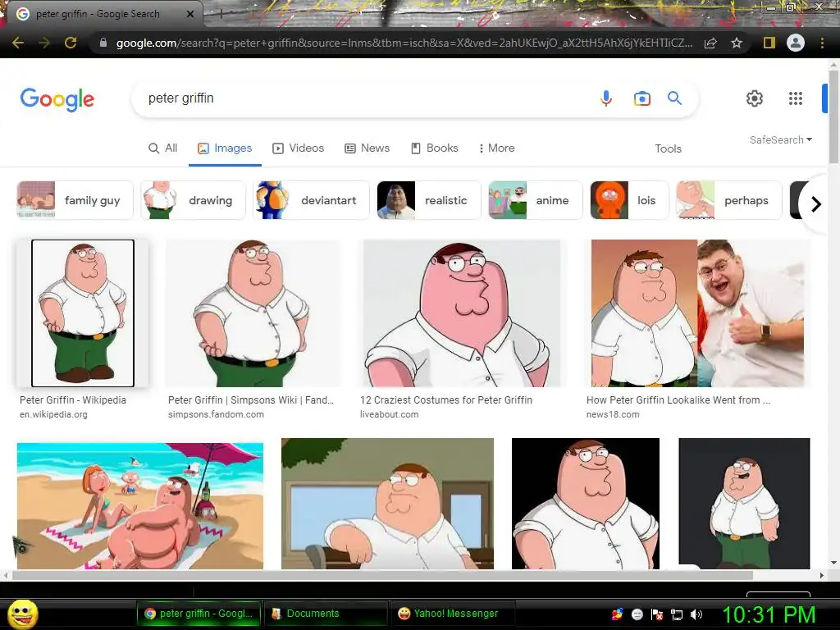Open 12 Craziest Costumes result link

[446, 400]
